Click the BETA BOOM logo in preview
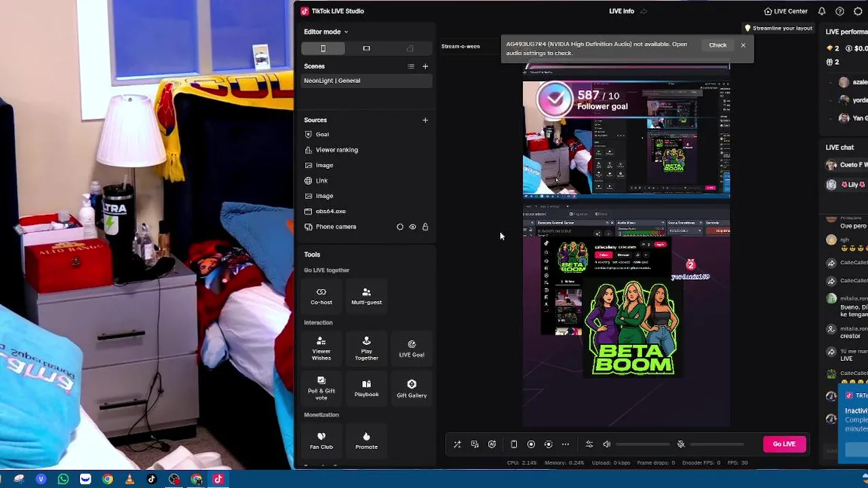 click(x=633, y=329)
